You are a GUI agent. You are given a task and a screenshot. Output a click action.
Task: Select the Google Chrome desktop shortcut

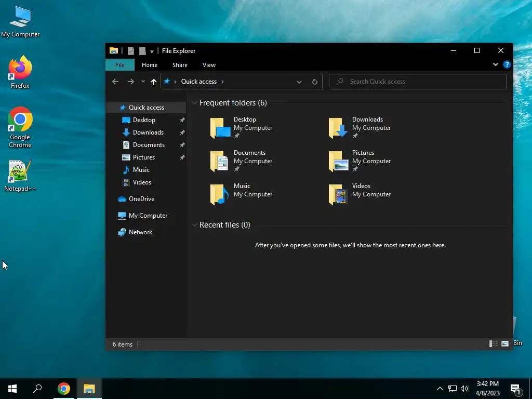click(20, 128)
